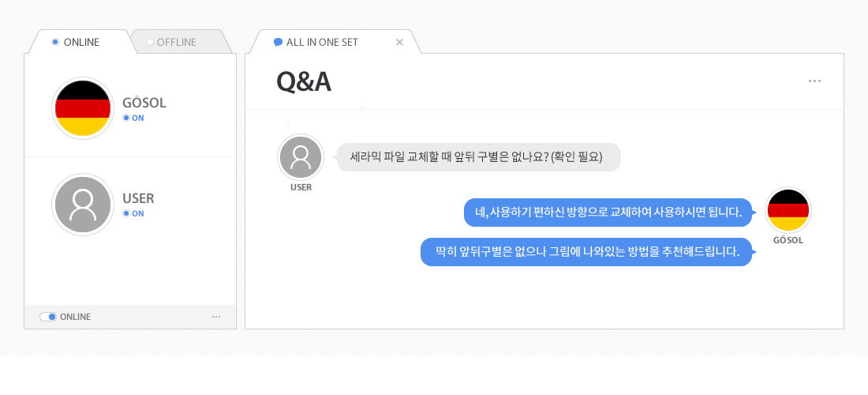Image resolution: width=868 pixels, height=395 pixels.
Task: Switch to the OFFLINE tab
Action: pyautogui.click(x=176, y=42)
